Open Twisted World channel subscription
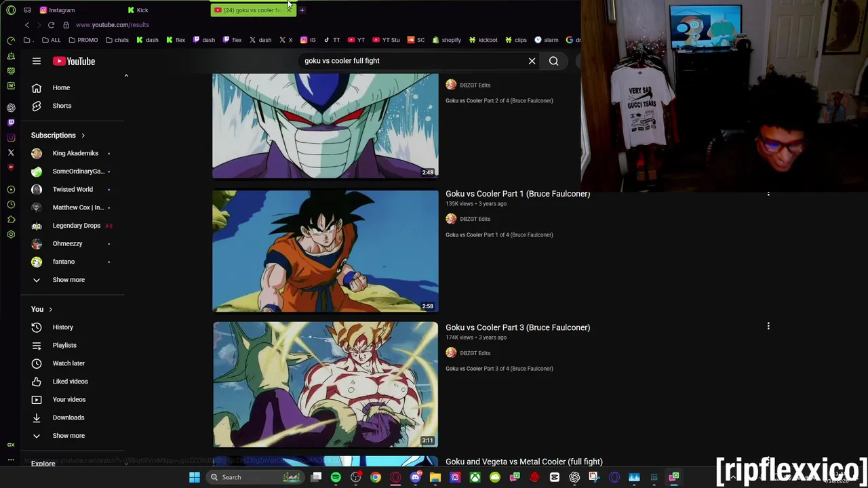The height and width of the screenshot is (488, 868). [73, 189]
